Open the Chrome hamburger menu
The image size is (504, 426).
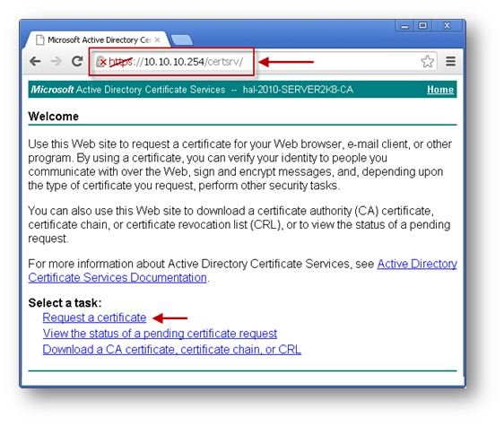pyautogui.click(x=450, y=61)
